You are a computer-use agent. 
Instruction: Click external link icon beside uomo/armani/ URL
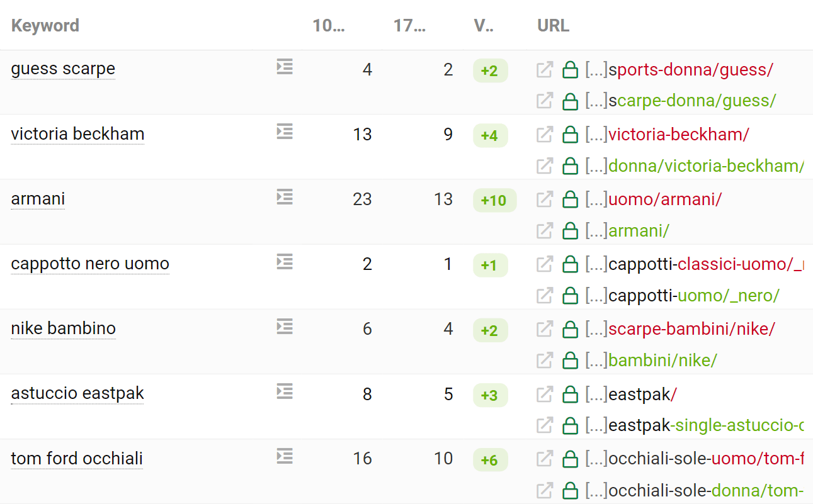pyautogui.click(x=545, y=199)
